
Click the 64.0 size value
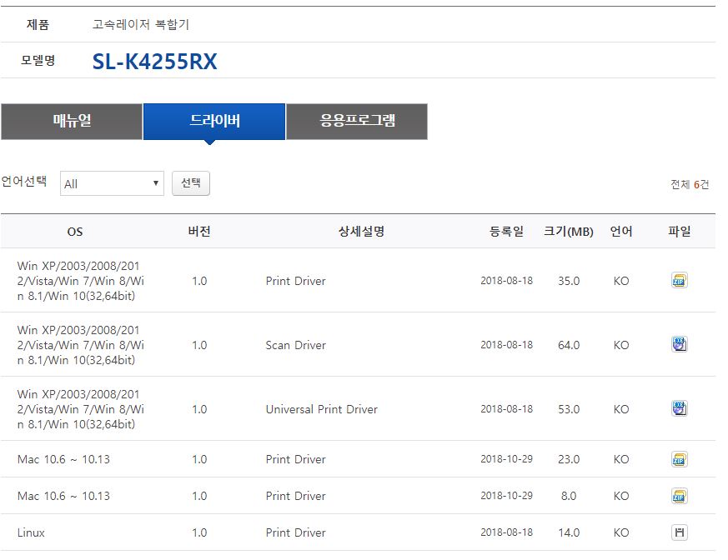pyautogui.click(x=569, y=345)
